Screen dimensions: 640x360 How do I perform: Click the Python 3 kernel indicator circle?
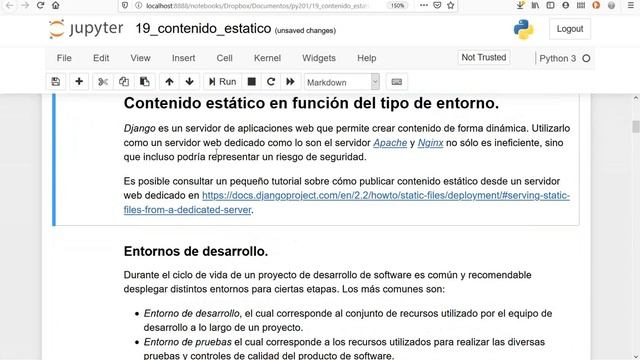click(586, 58)
